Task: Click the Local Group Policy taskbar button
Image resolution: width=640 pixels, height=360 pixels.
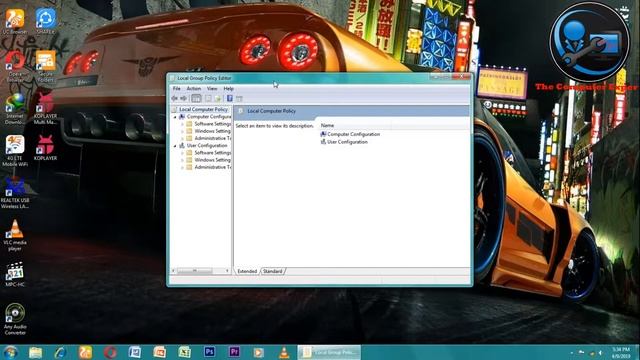Action: tap(329, 352)
